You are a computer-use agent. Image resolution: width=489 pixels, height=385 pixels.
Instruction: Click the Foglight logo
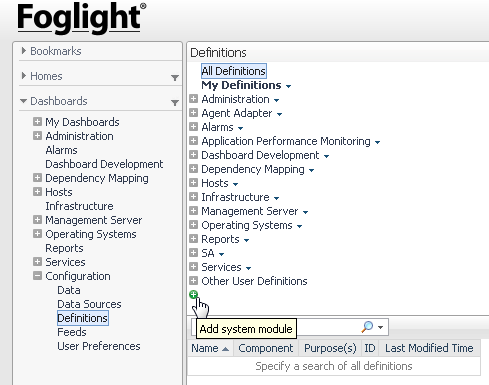click(x=82, y=18)
